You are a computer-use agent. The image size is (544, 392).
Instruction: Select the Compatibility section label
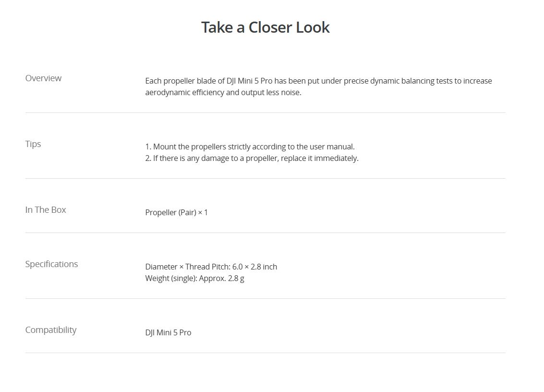[x=51, y=330]
